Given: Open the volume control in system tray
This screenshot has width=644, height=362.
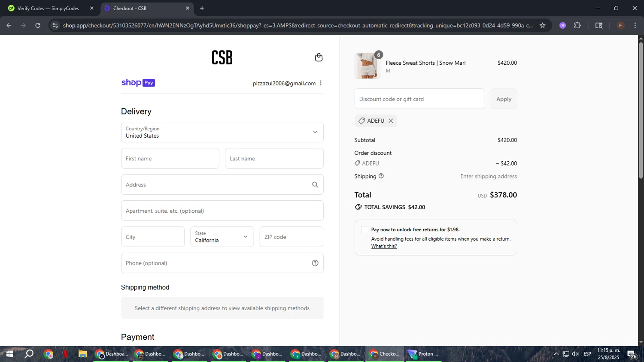Looking at the screenshot, I should (575, 354).
